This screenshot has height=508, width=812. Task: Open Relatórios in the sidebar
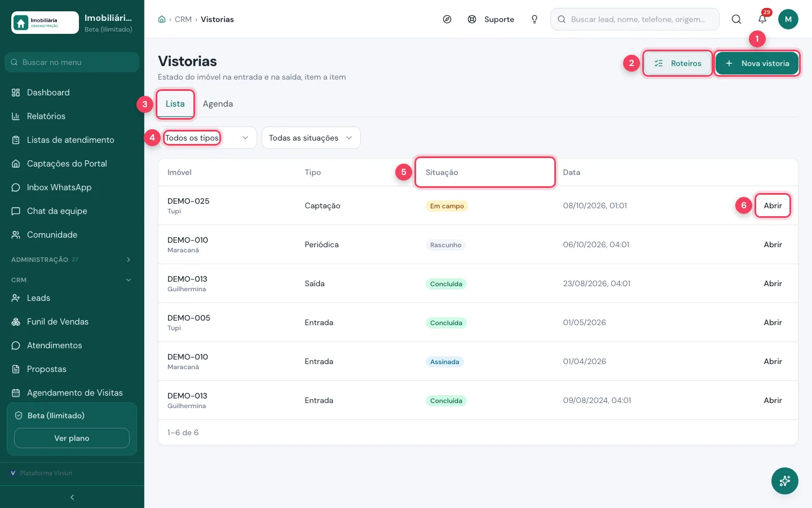click(72, 116)
